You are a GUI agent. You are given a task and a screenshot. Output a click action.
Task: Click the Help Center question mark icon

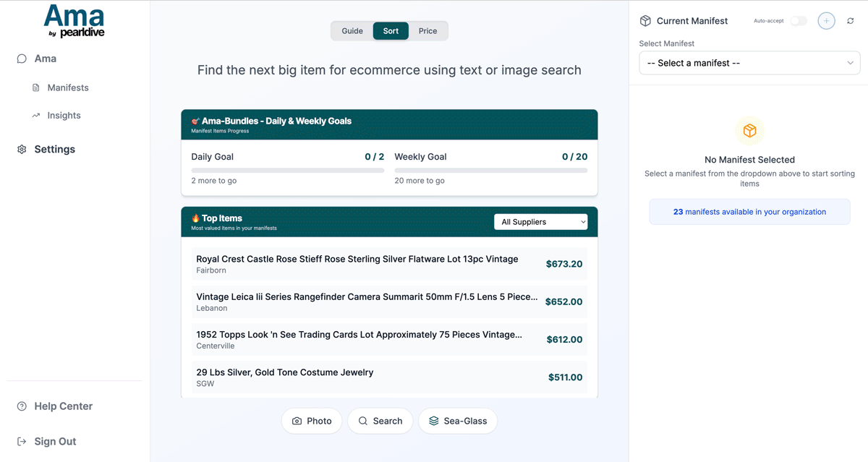tap(22, 406)
